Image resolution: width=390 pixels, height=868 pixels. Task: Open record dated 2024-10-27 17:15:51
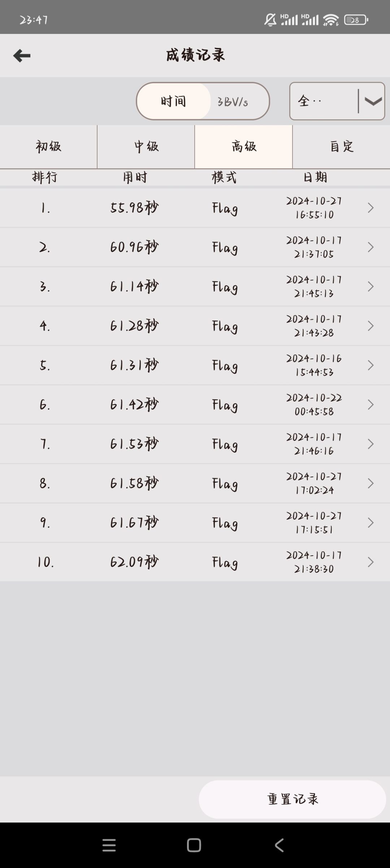(195, 523)
